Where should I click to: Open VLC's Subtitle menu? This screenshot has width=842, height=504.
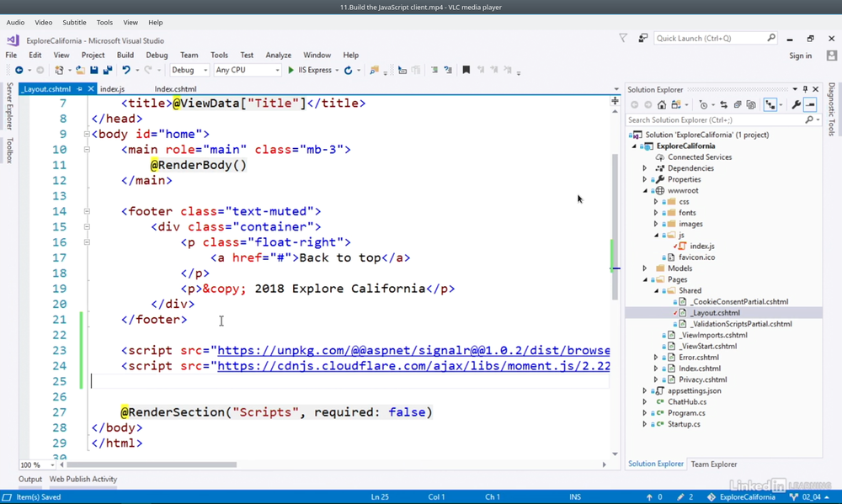[x=74, y=23]
